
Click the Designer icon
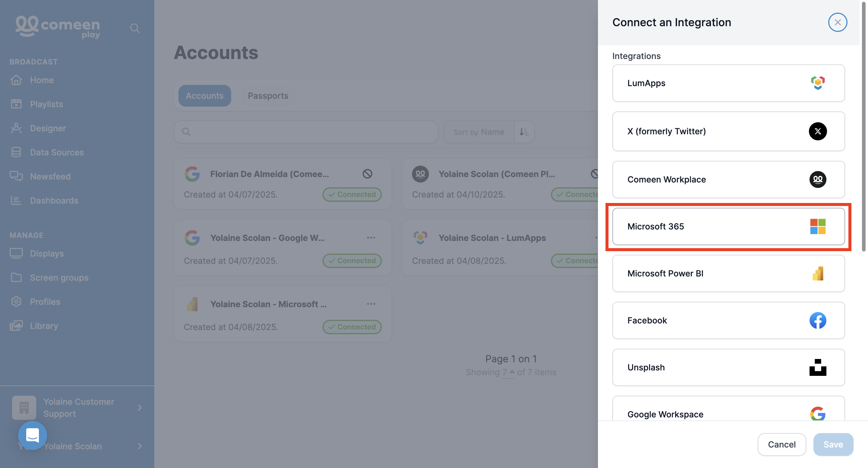coord(16,128)
